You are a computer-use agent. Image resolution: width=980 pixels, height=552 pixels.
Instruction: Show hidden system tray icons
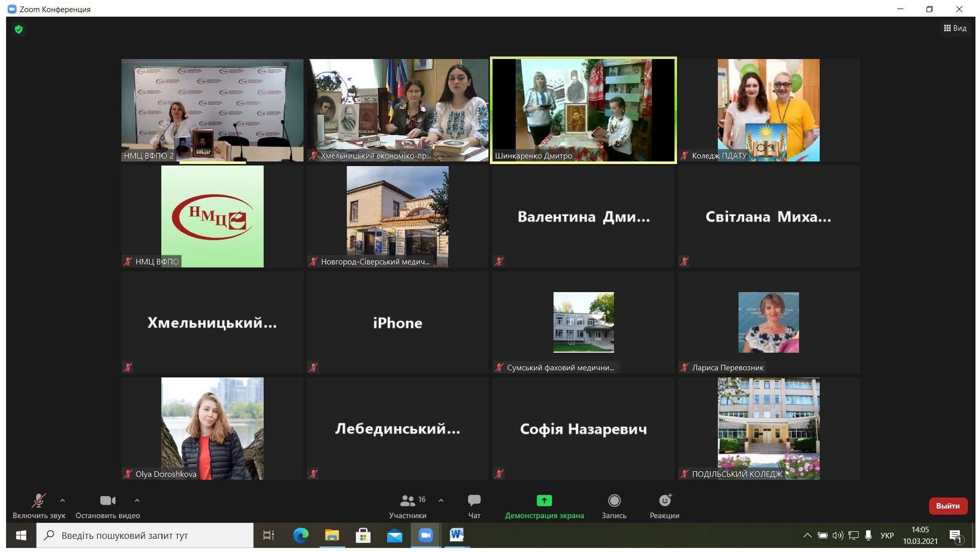807,535
